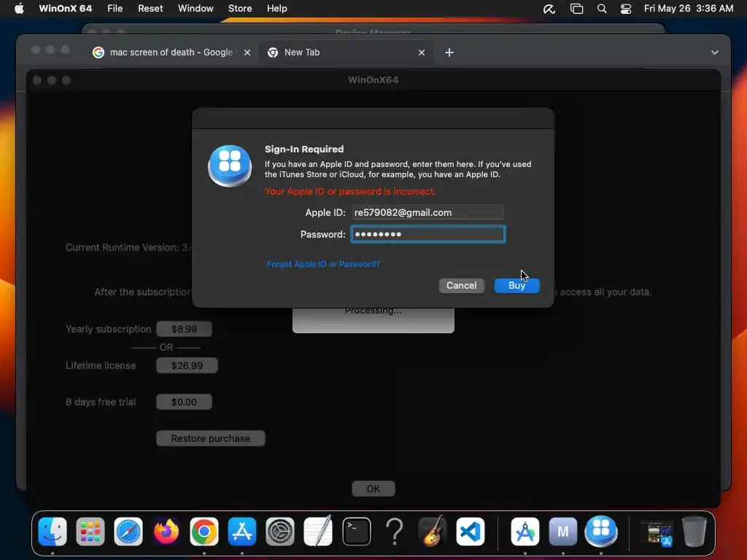Launch Terminal from the dock
This screenshot has height=560, width=747.
click(356, 532)
